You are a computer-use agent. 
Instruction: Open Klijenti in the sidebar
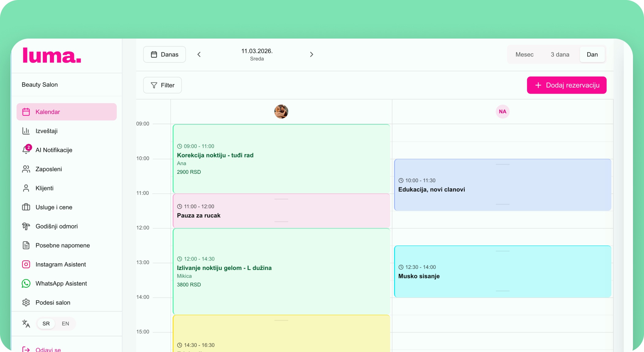click(x=44, y=188)
